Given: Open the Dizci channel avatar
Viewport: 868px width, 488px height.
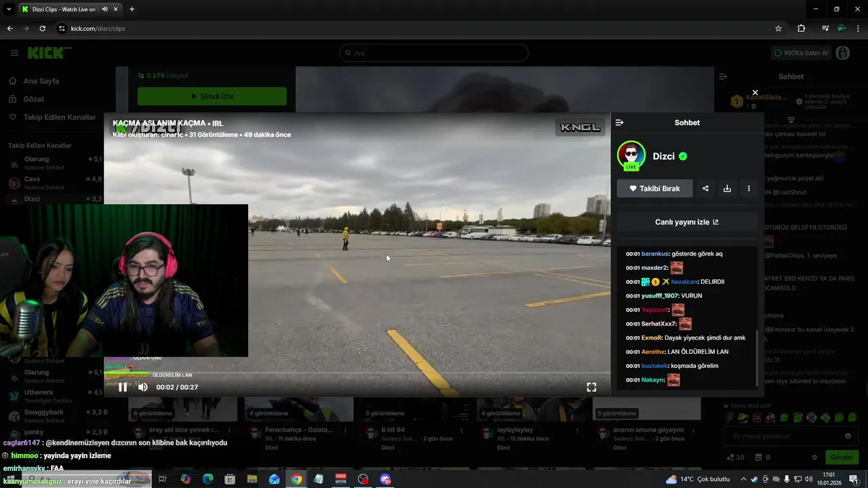Looking at the screenshot, I should tap(631, 156).
